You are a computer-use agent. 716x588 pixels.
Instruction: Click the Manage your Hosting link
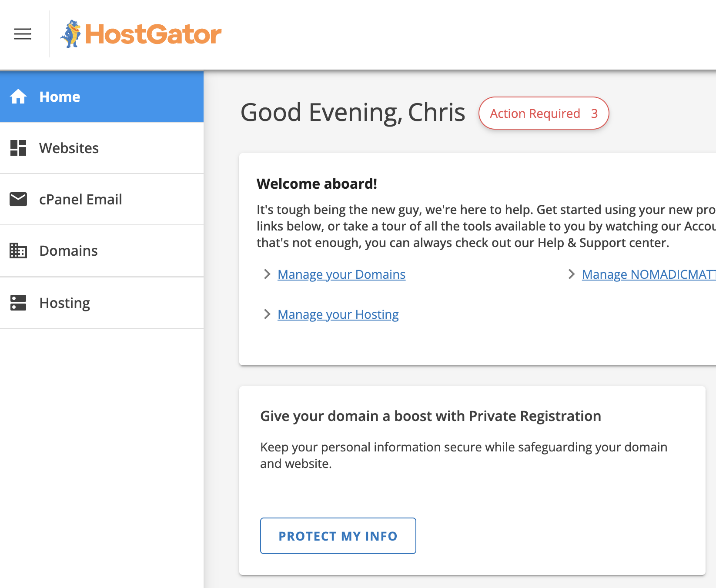point(338,314)
